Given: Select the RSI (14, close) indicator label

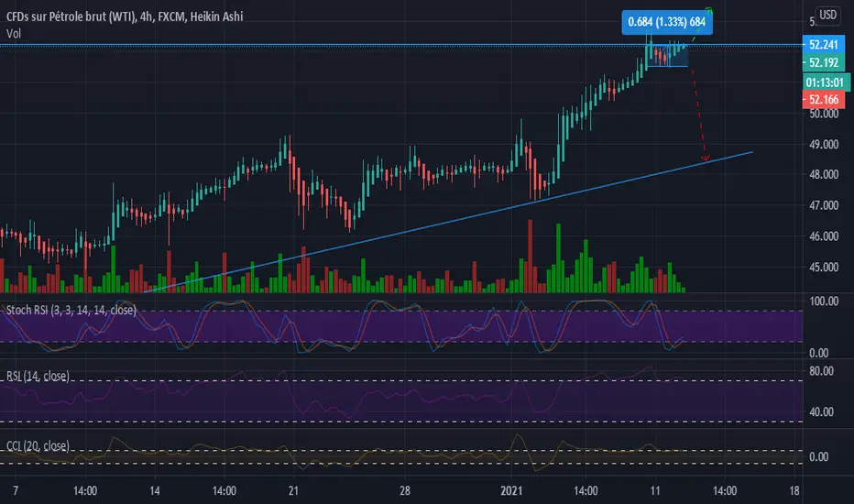Looking at the screenshot, I should 38,376.
